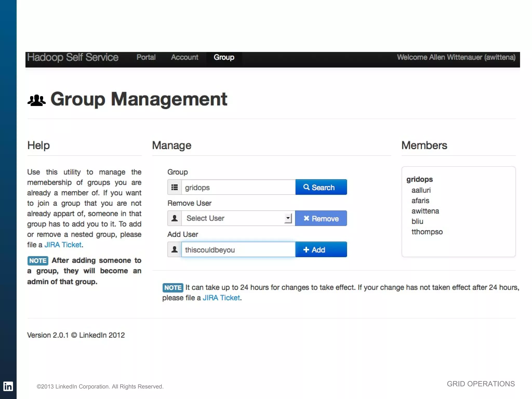Image resolution: width=532 pixels, height=399 pixels.
Task: Select member awittena in the Members list
Action: click(425, 211)
